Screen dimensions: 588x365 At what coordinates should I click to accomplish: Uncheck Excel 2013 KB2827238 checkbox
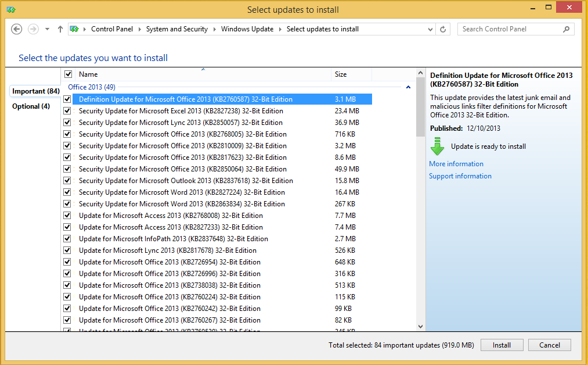coord(67,111)
